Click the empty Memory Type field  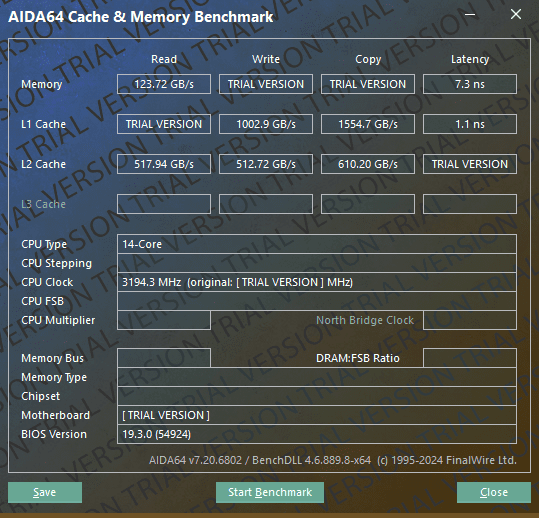[317, 377]
